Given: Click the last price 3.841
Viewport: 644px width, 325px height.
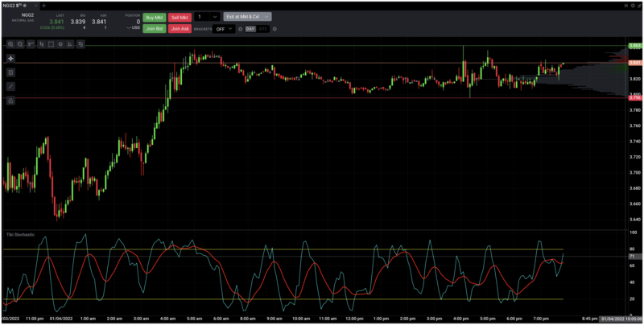Looking at the screenshot, I should tap(56, 22).
